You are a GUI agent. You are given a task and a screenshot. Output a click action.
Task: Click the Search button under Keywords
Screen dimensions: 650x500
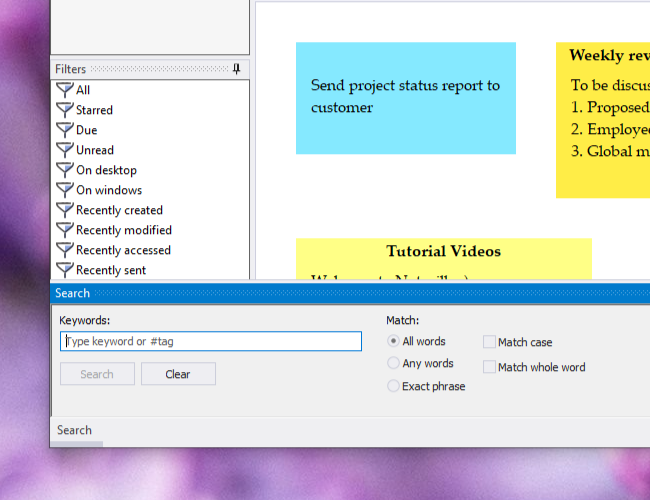pos(97,374)
